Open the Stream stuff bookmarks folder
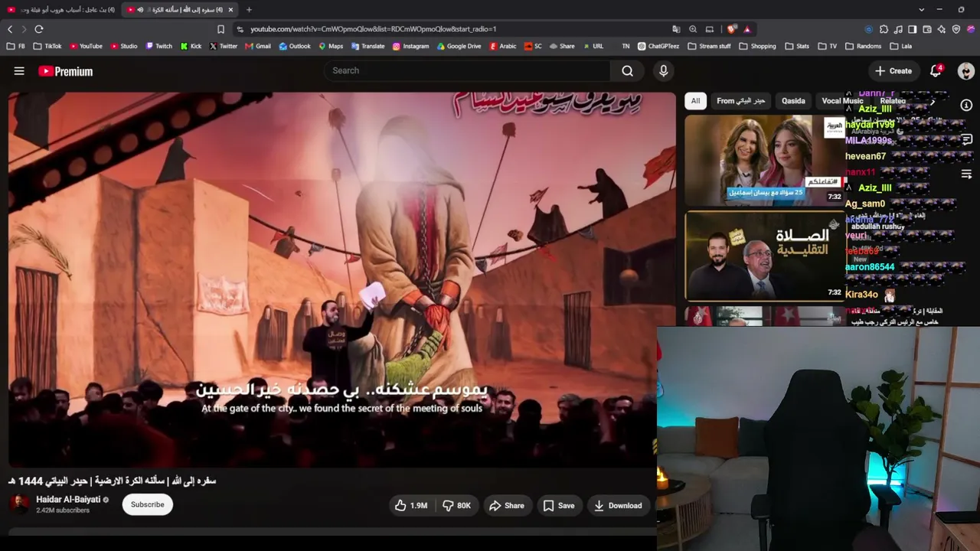Viewport: 980px width, 551px height. pos(709,46)
